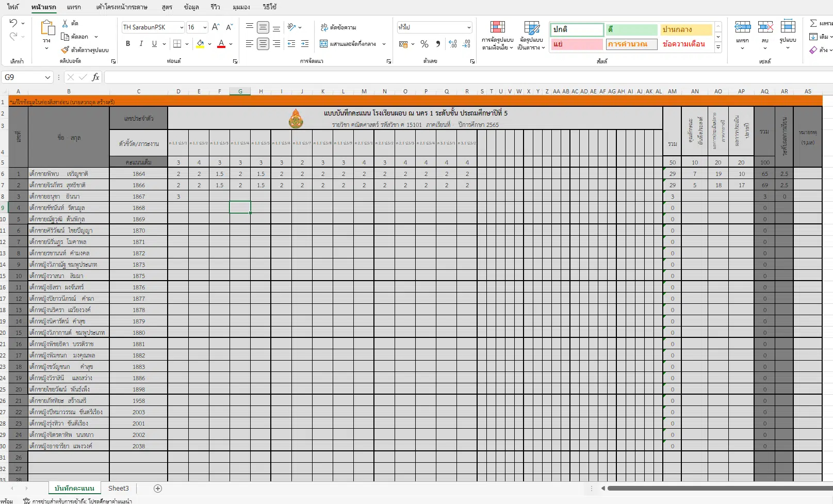Click the Cut scissors icon
Screen dimensions: 833x504
click(65, 24)
